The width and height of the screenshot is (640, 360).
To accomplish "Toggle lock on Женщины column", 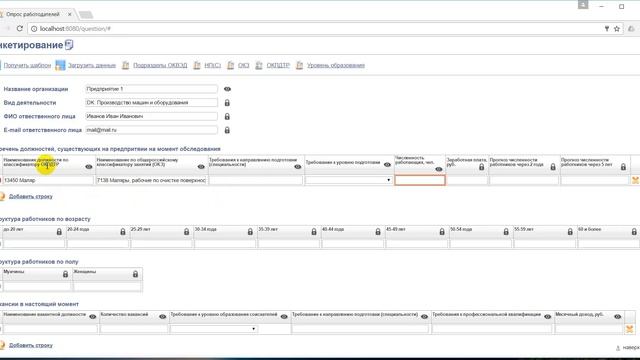I will tap(136, 274).
